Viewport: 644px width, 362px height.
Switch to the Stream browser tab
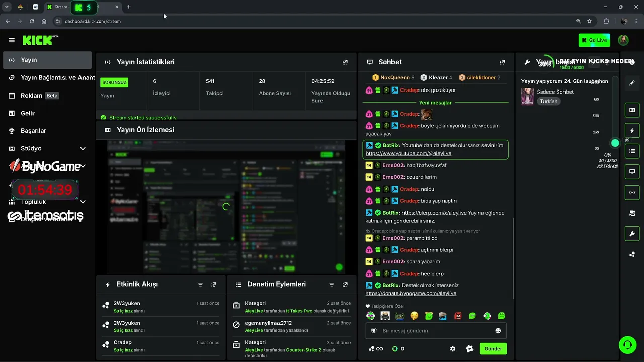(x=83, y=7)
